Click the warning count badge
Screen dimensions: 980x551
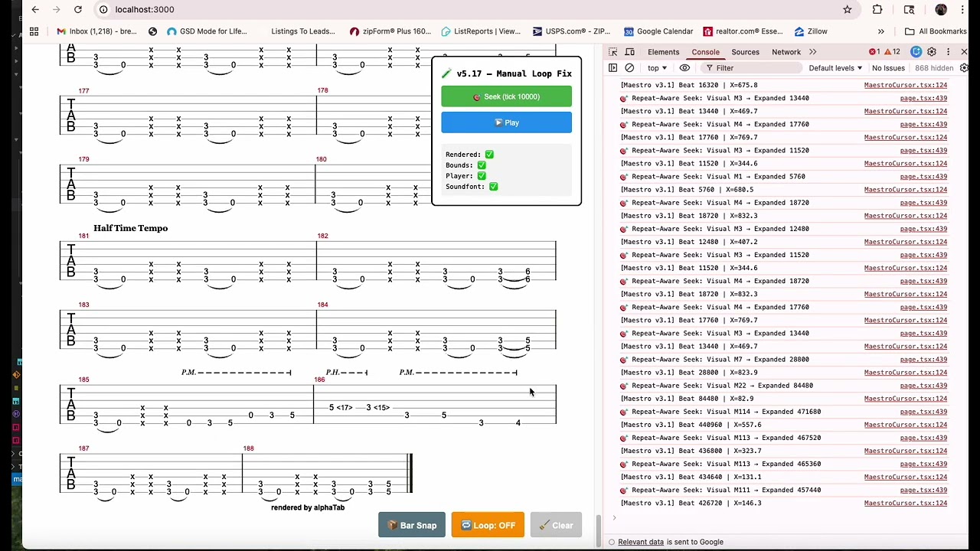pyautogui.click(x=893, y=52)
